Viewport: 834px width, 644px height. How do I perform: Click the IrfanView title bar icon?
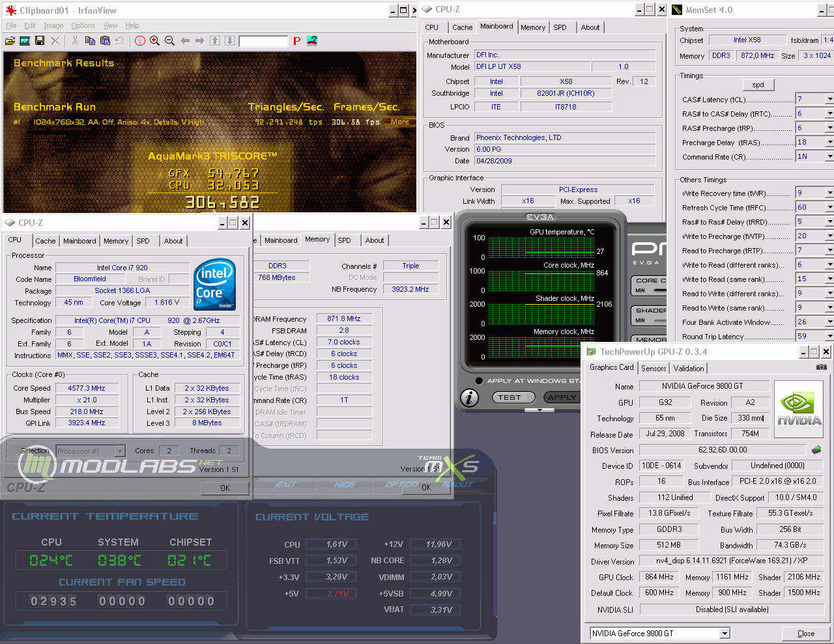point(10,10)
